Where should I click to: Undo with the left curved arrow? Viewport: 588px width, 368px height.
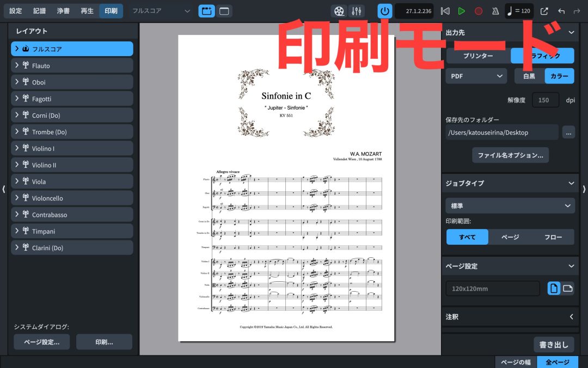pyautogui.click(x=561, y=11)
